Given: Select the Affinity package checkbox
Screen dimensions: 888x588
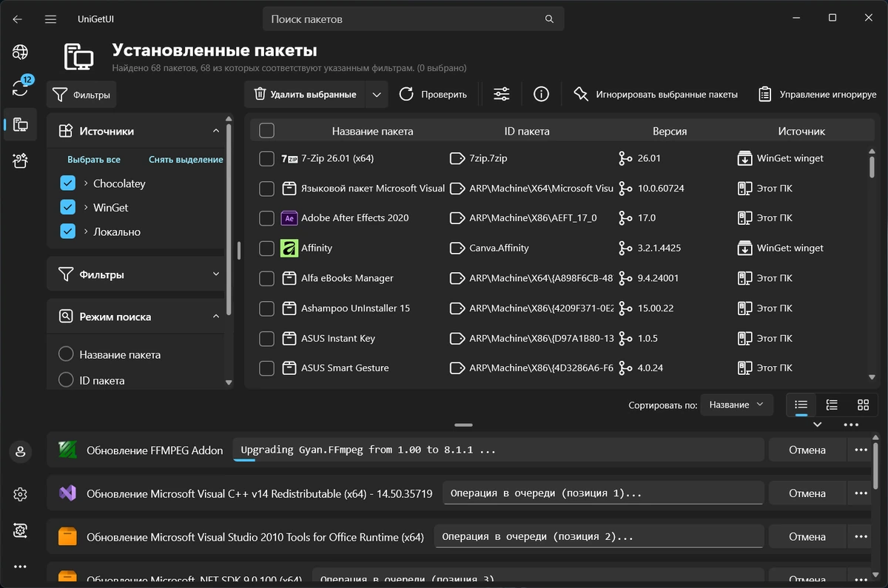Looking at the screenshot, I should pos(266,249).
